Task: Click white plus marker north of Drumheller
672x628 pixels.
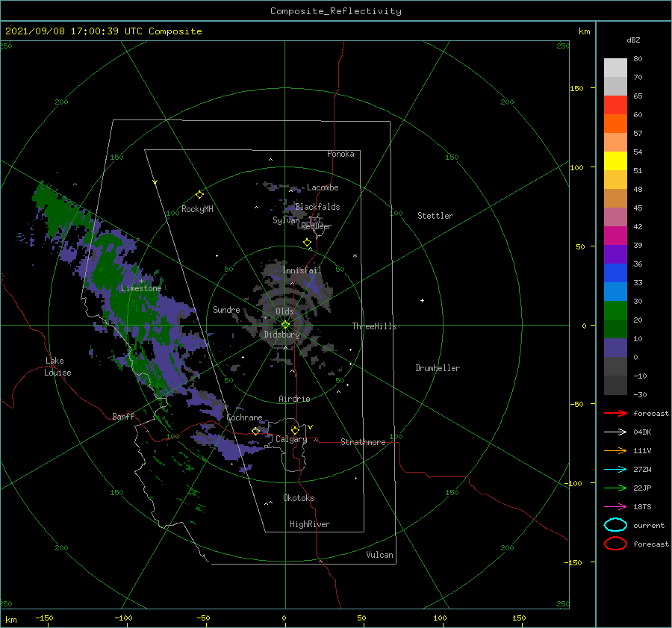Action: (422, 300)
